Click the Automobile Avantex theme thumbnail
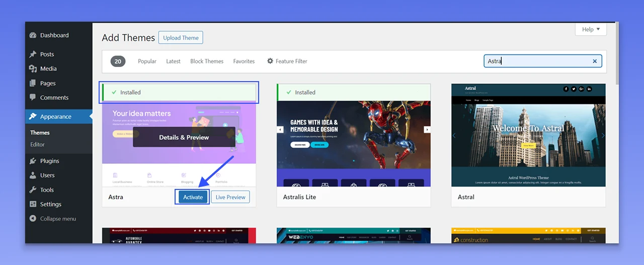644x265 pixels. pos(179,235)
